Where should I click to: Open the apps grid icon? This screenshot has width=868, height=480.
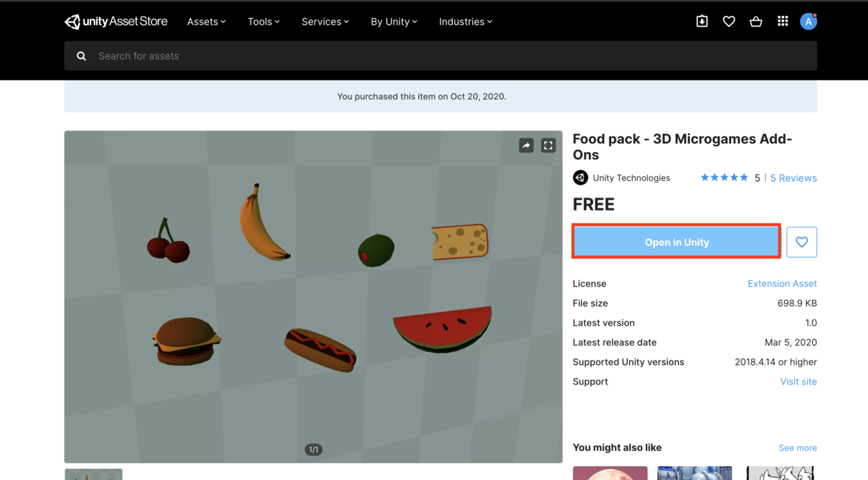point(783,22)
